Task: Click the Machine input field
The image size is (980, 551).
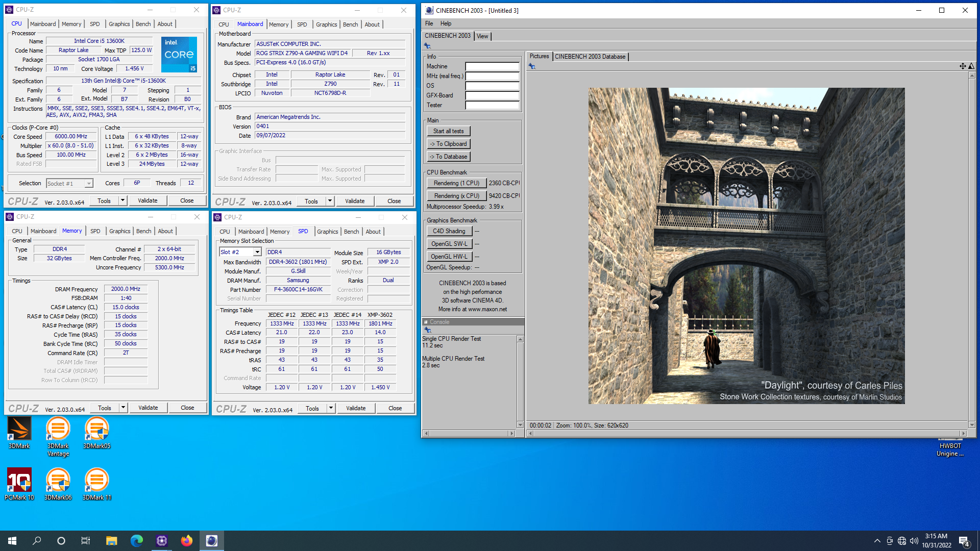Action: pyautogui.click(x=492, y=66)
